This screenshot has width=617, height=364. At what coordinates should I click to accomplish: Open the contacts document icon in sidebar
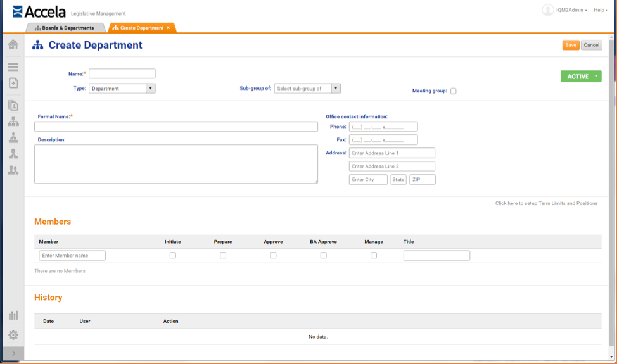pyautogui.click(x=13, y=105)
